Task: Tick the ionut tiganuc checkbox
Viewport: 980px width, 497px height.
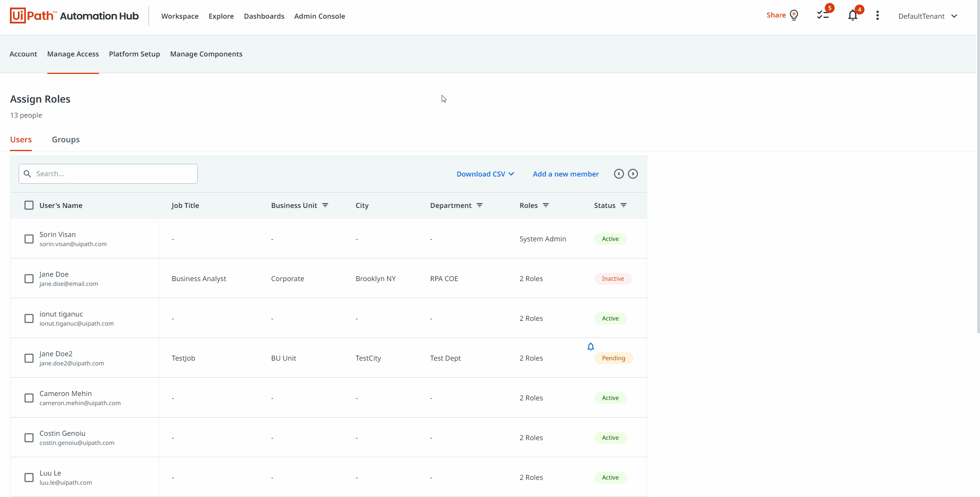Action: coord(29,318)
